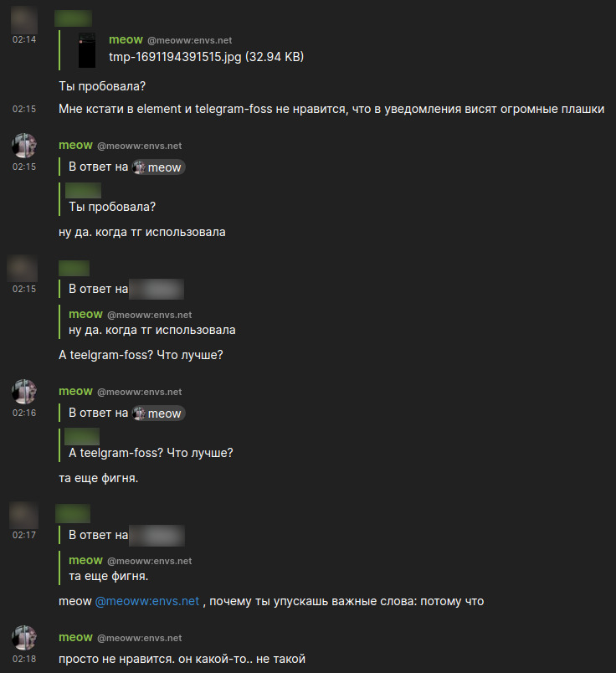
Task: Open the @meoww:envs.net mention link
Action: click(146, 601)
